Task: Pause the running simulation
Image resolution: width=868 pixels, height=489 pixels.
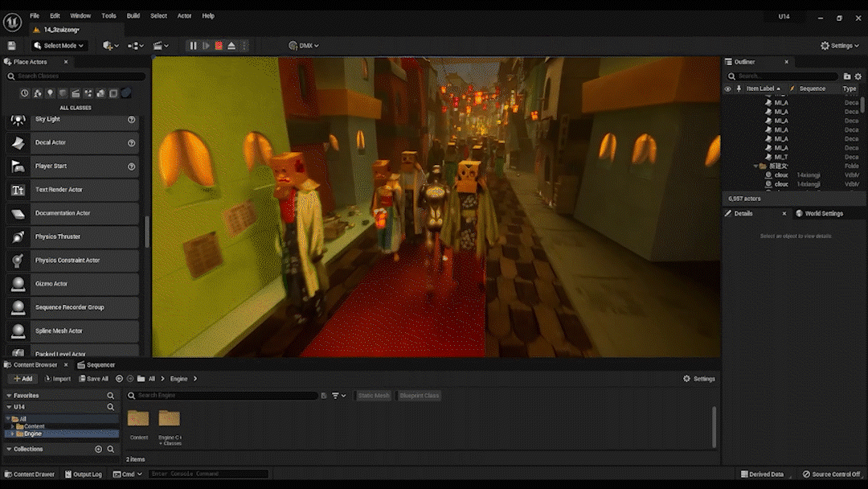Action: click(x=193, y=46)
